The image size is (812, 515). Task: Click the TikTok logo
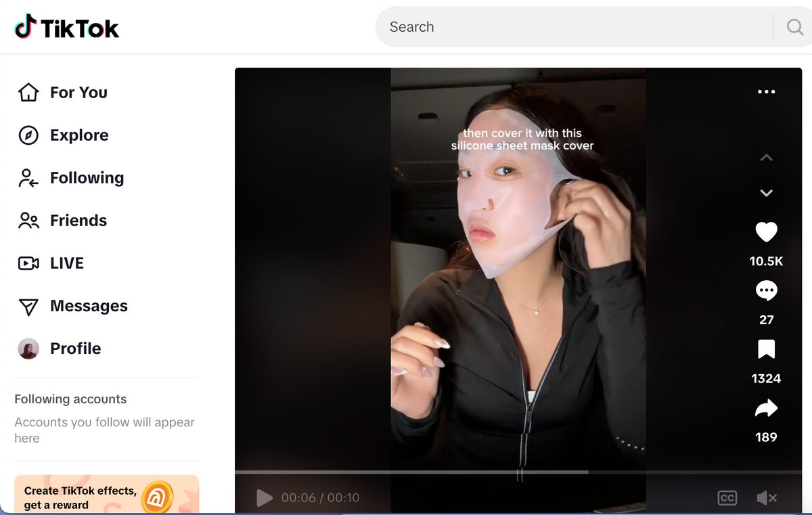pos(66,27)
